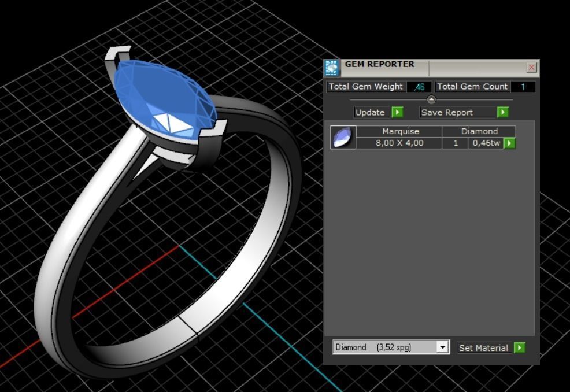Click the Total Gem Count label

coord(472,87)
